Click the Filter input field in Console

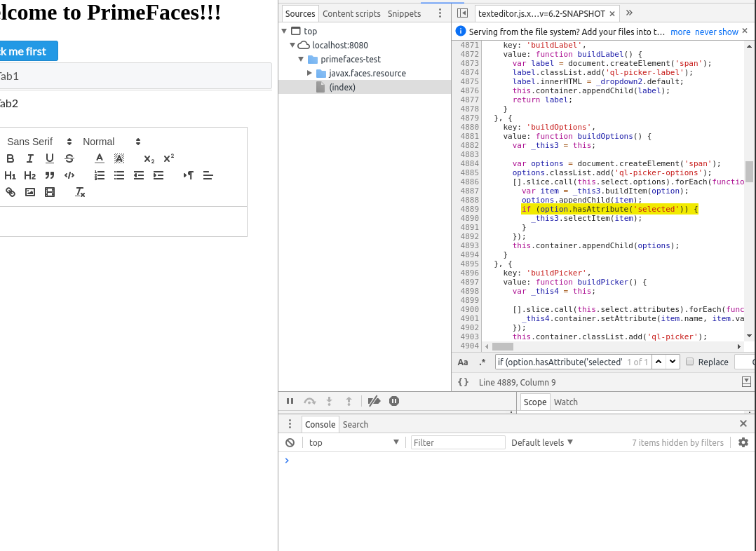click(457, 442)
